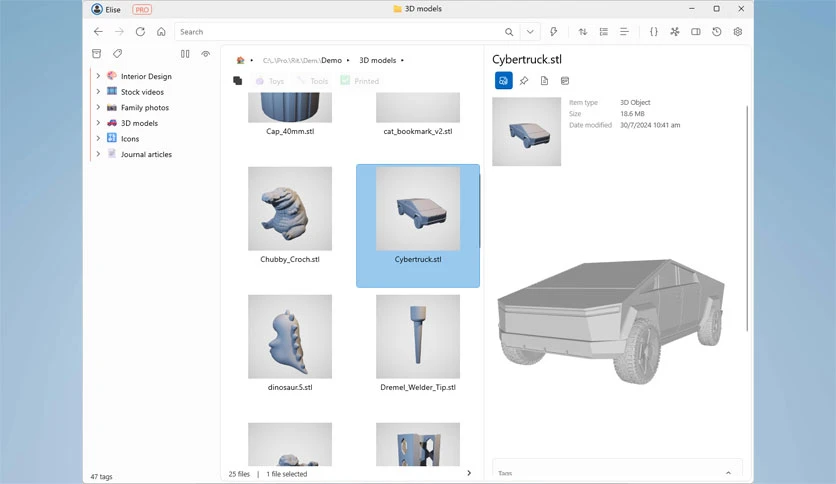This screenshot has width=836, height=484.
Task: Click the details panel vertical scrollbar
Action: [x=747, y=218]
